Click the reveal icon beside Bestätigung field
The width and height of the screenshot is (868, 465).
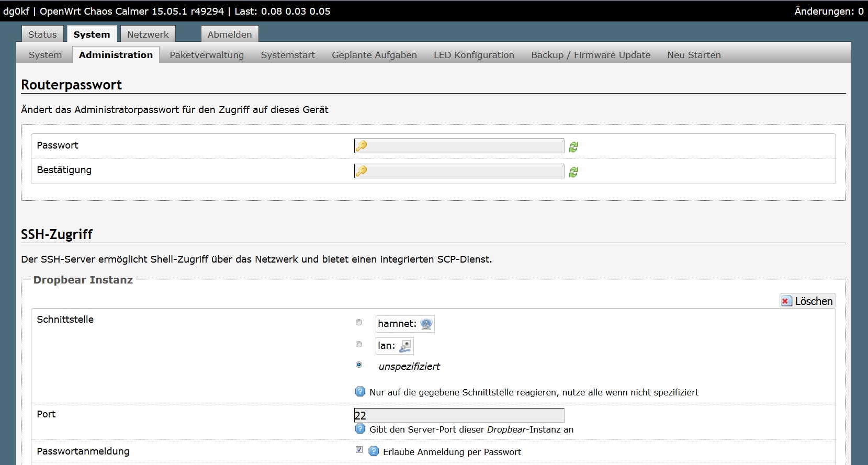point(573,172)
